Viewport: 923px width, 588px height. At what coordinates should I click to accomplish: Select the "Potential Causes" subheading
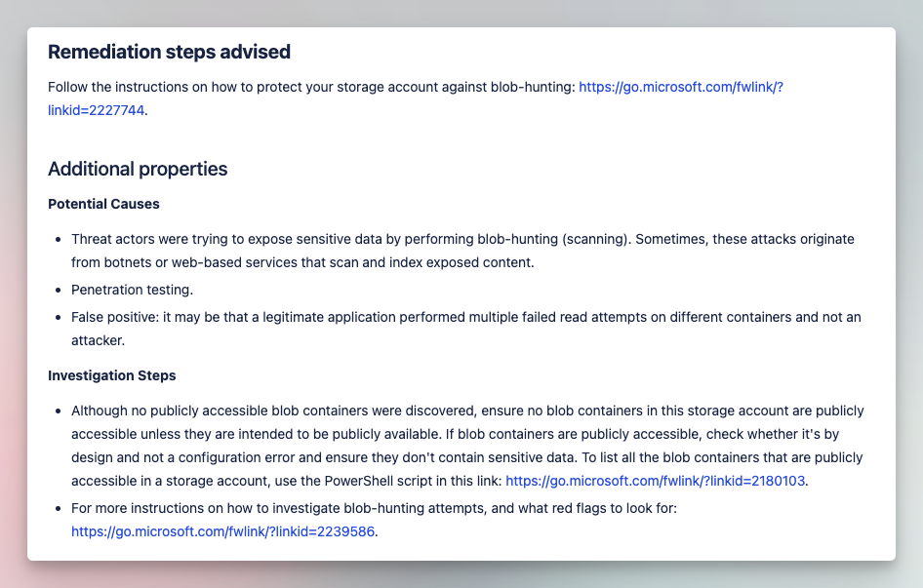tap(103, 204)
